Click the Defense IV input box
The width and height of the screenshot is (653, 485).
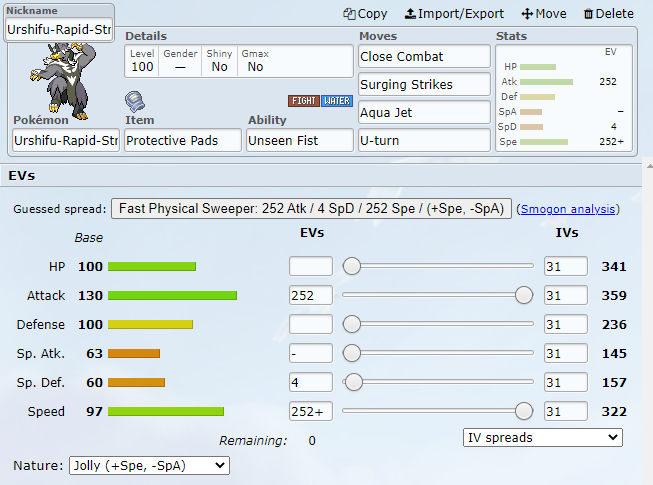tap(566, 324)
